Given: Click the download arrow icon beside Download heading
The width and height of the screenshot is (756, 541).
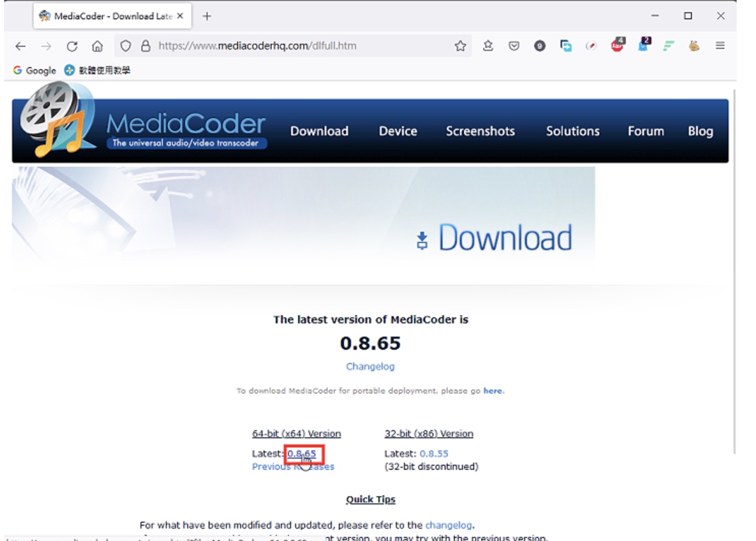Looking at the screenshot, I should point(422,241).
